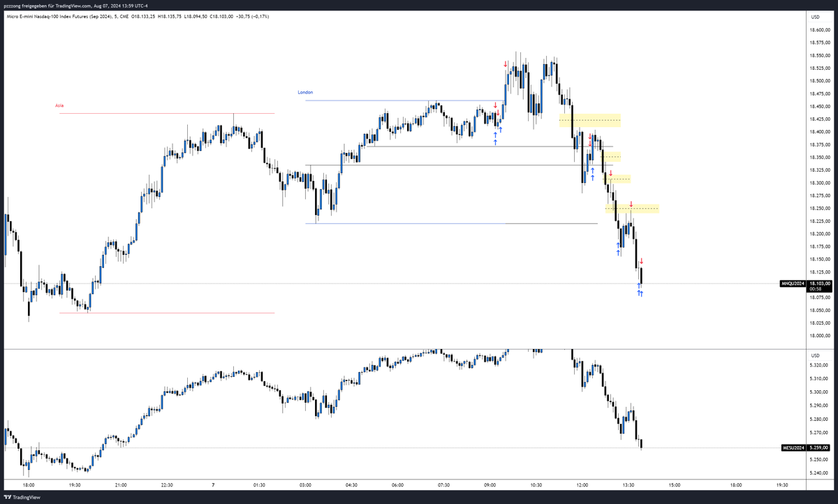Click the 12:00 time axis label

[x=582, y=484]
